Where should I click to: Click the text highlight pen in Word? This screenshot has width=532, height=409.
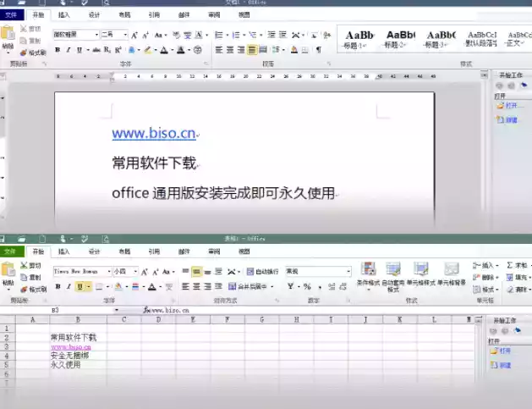[148, 50]
